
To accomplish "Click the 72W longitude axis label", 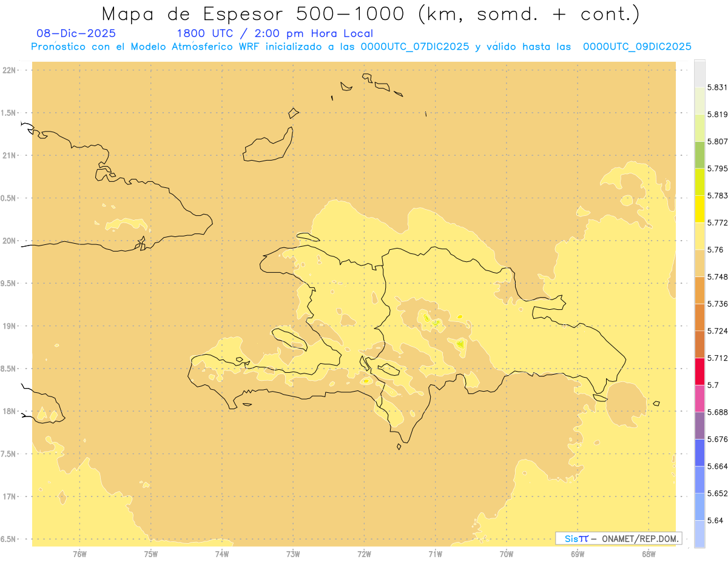I will (x=364, y=554).
